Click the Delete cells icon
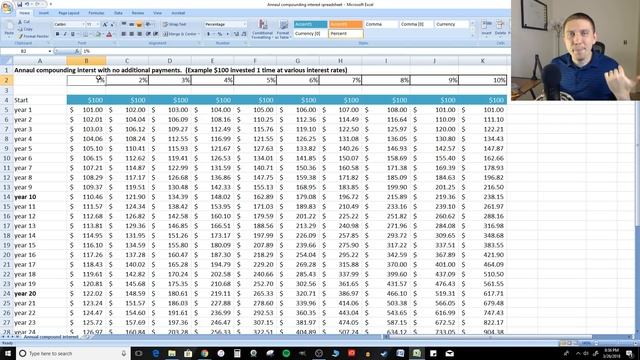Image resolution: width=640 pixels, height=360 pixels. click(500, 27)
